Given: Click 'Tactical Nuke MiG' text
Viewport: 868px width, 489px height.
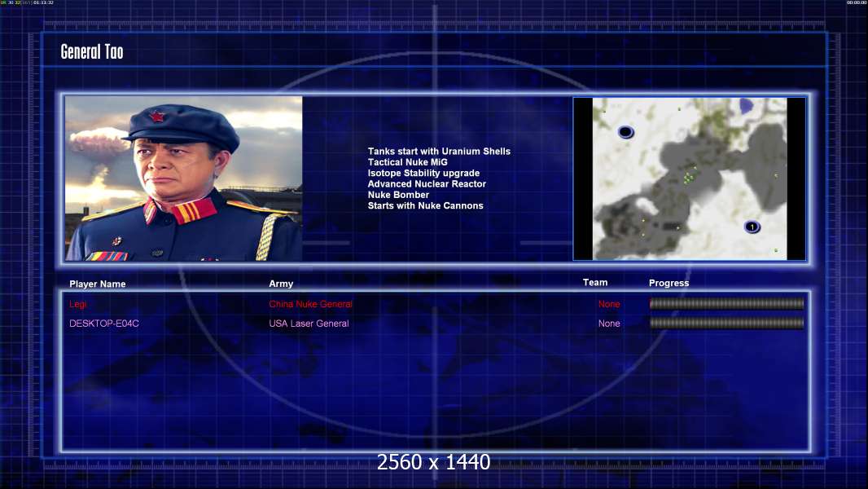Looking at the screenshot, I should pos(407,162).
